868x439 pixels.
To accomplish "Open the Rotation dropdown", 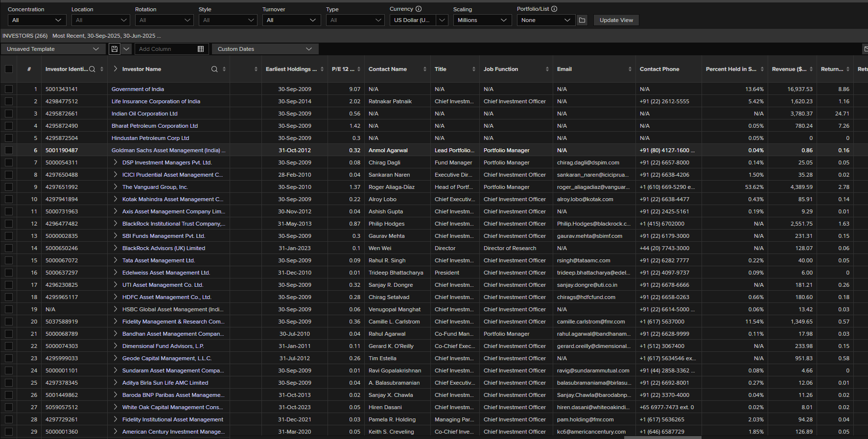I will tap(164, 20).
